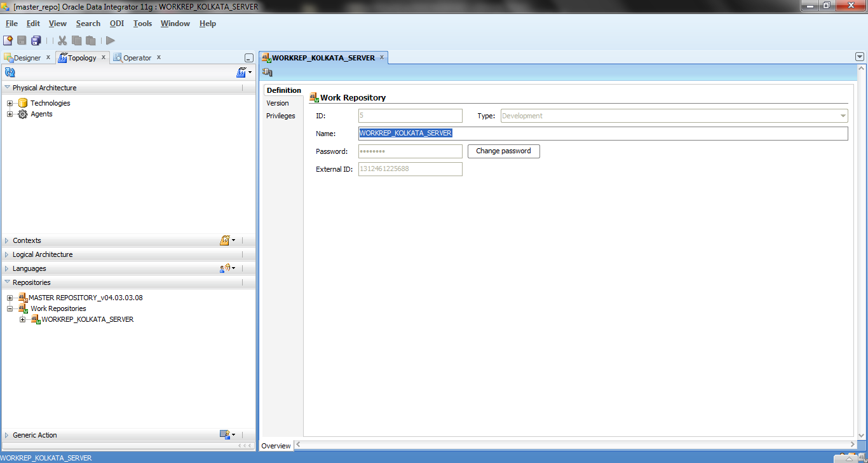Viewport: 868px width, 463px height.
Task: Click the editor horizontal scrollbar track
Action: pos(575,445)
